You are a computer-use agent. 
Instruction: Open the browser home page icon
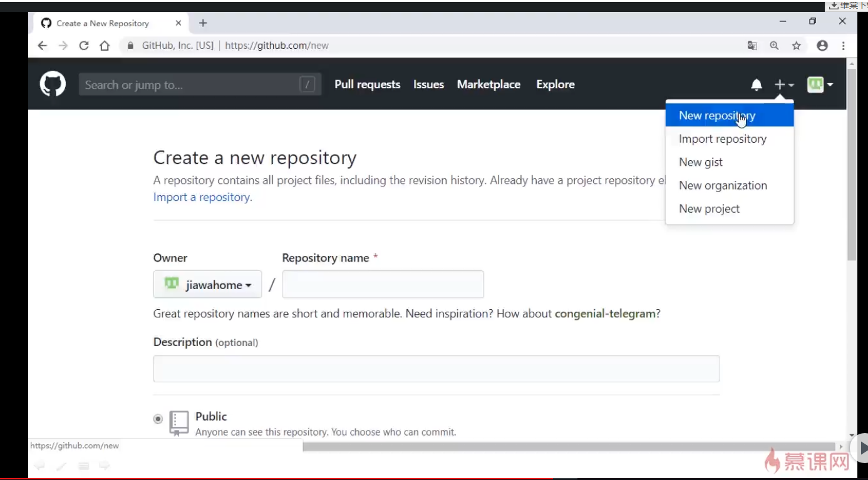point(105,45)
